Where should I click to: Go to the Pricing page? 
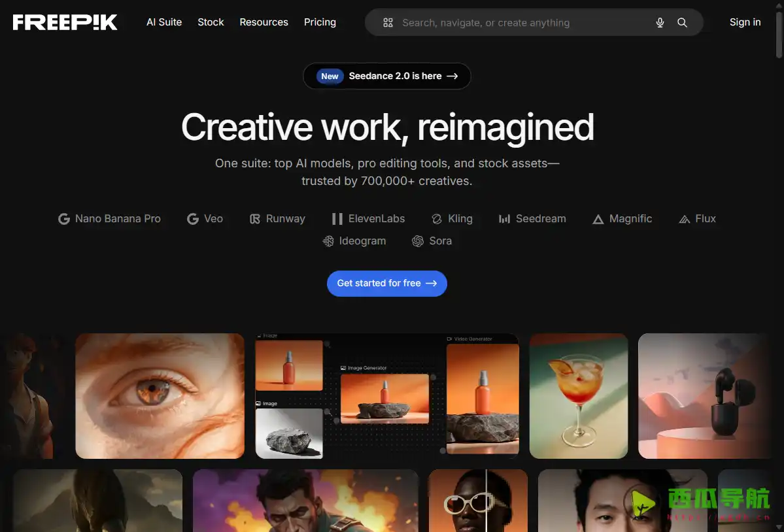(320, 22)
